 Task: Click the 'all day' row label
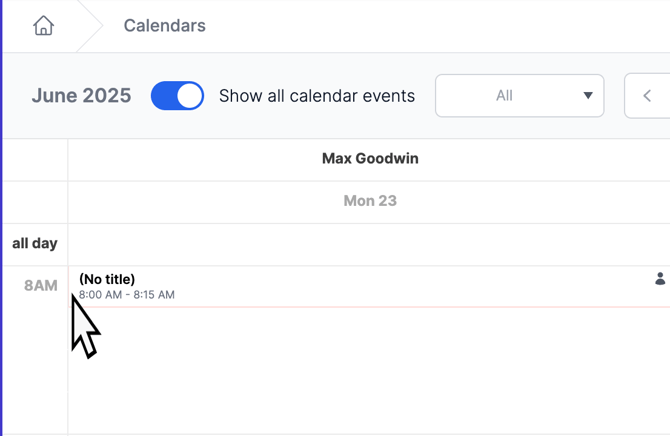pyautogui.click(x=35, y=244)
